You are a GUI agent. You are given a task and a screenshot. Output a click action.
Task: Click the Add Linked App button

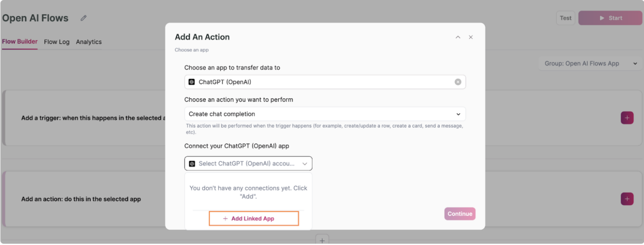coord(254,219)
